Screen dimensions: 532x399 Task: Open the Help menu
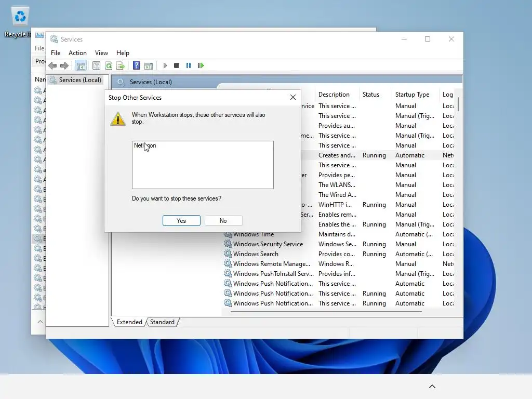[x=123, y=53]
